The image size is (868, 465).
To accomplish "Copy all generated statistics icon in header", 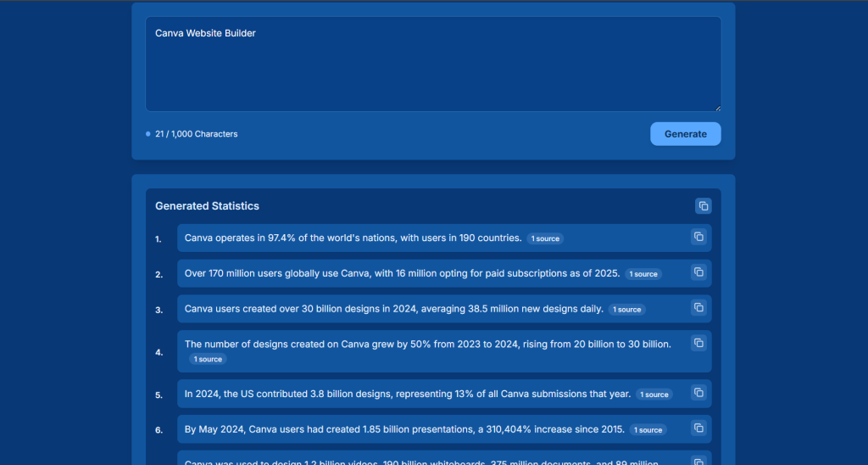I will (703, 206).
